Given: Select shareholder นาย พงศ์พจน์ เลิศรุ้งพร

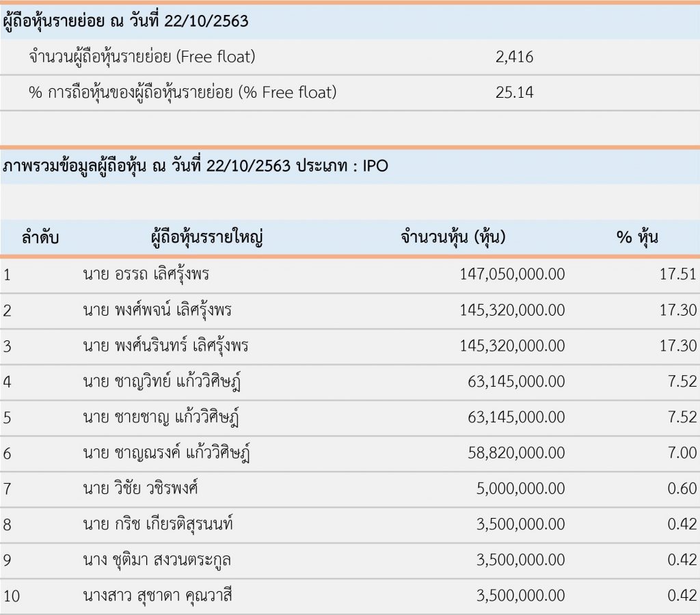Looking at the screenshot, I should (157, 310).
